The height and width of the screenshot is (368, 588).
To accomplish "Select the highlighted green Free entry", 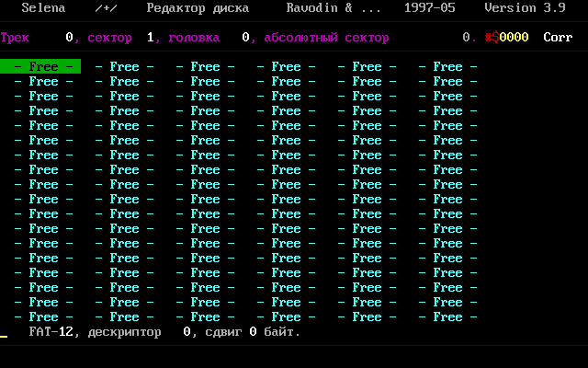I will pyautogui.click(x=40, y=66).
